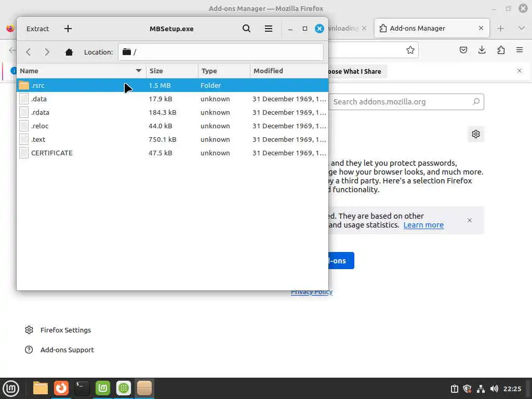The height and width of the screenshot is (399, 532).
Task: Click the Extract button
Action: 37,29
